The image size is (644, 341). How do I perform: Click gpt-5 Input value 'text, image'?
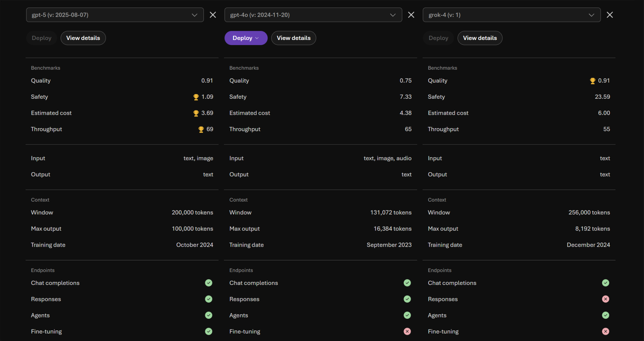[198, 158]
